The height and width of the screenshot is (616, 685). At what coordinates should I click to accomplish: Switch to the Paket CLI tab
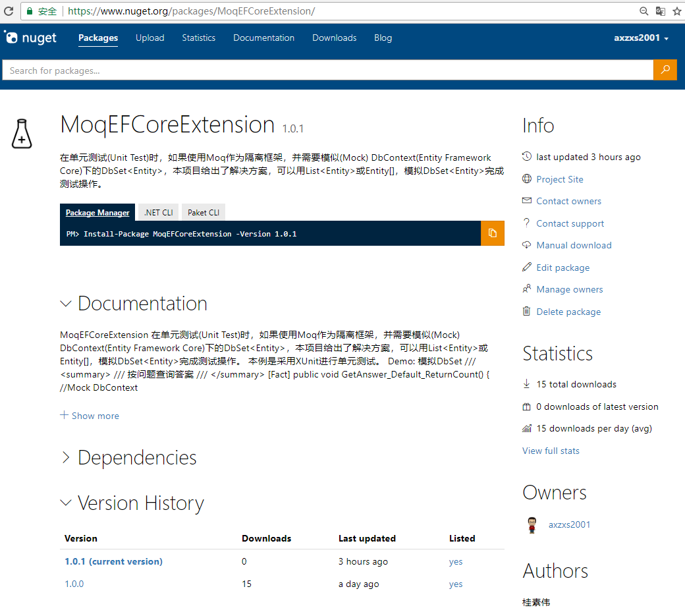pyautogui.click(x=204, y=212)
